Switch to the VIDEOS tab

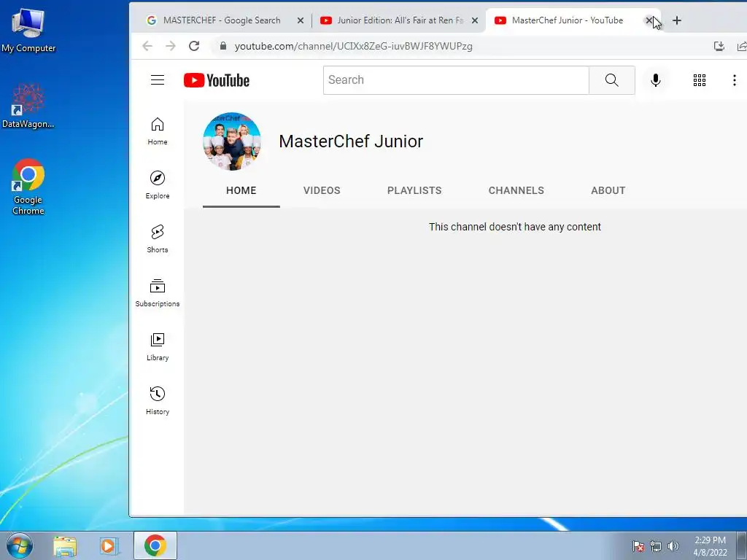click(x=322, y=190)
